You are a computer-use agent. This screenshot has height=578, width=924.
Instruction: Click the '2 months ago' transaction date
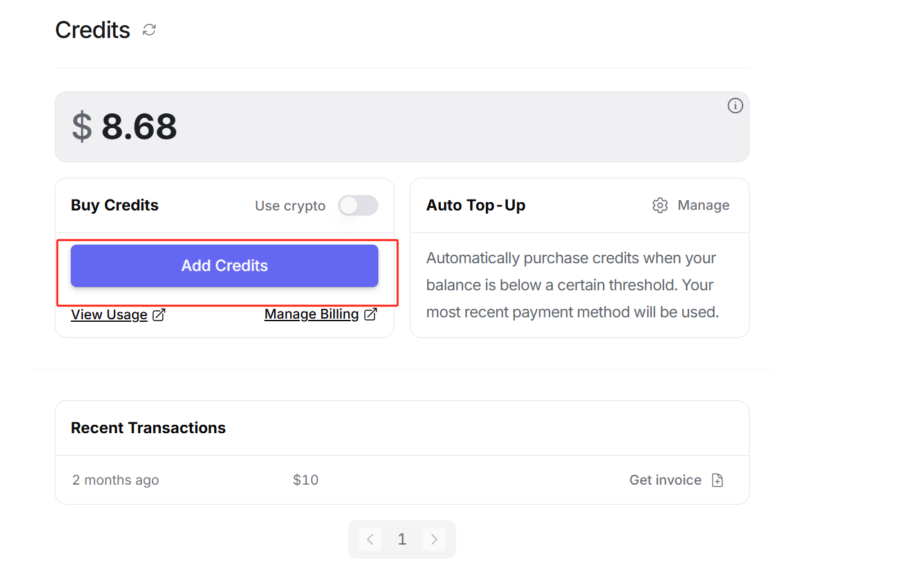[116, 480]
